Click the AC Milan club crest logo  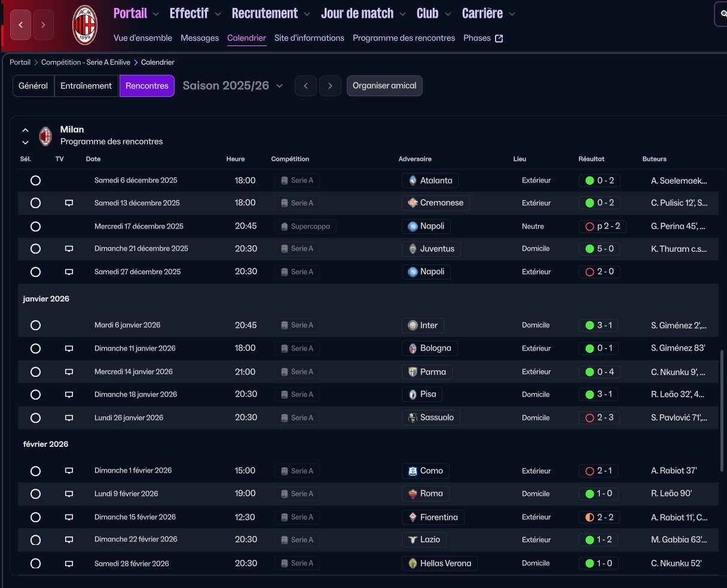84,25
